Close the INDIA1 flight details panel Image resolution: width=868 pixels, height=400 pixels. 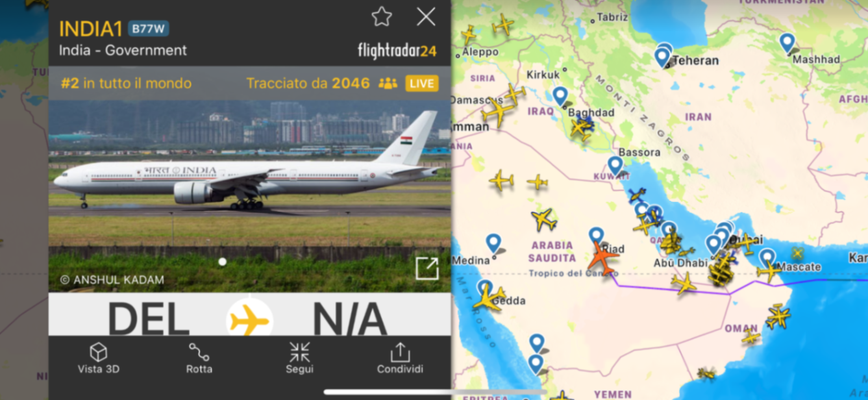tap(426, 17)
